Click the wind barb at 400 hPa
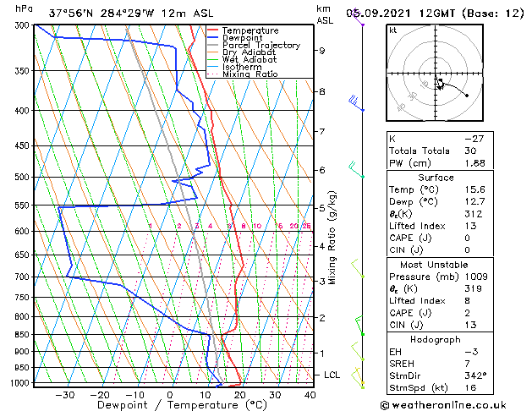The image size is (532, 411). pos(356,104)
